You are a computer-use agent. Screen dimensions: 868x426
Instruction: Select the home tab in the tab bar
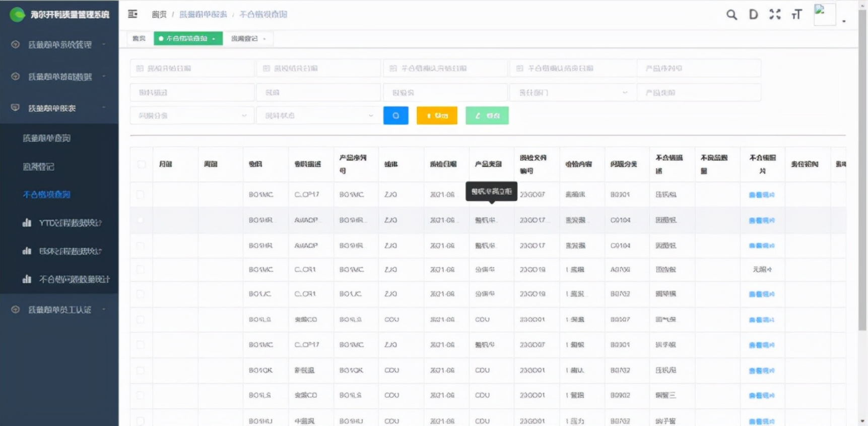coord(139,39)
